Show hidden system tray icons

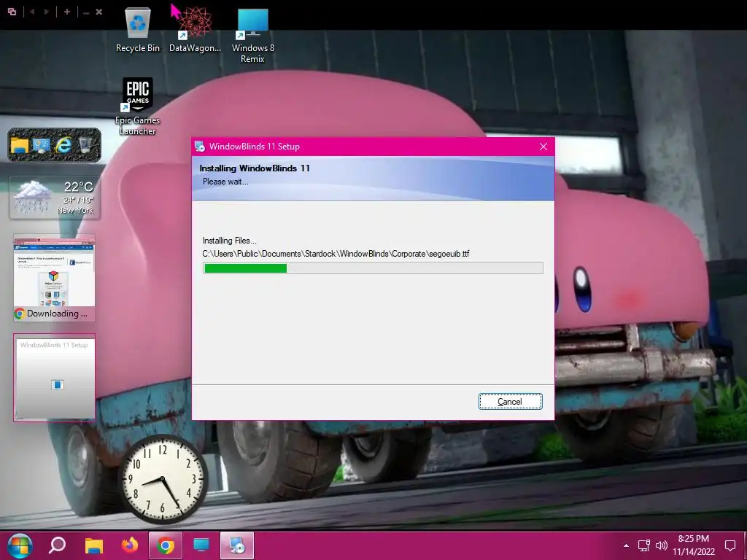click(x=626, y=545)
